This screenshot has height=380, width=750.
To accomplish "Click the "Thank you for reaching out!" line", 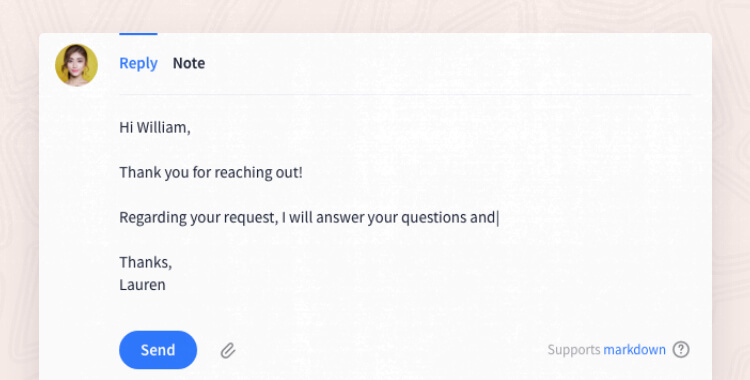I will point(211,172).
